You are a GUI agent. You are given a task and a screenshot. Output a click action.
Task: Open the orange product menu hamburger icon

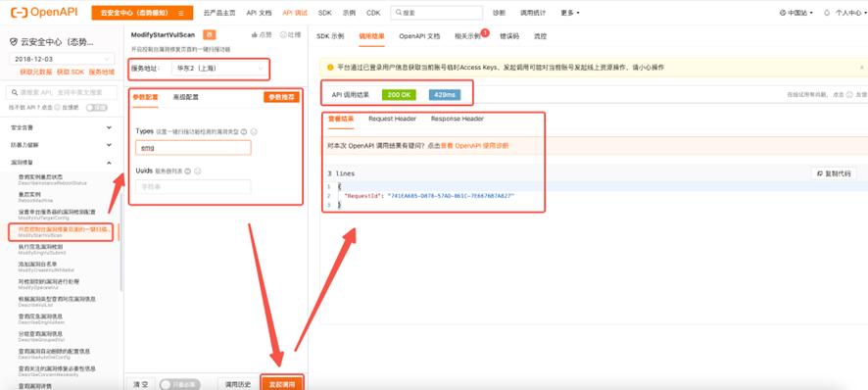click(181, 13)
